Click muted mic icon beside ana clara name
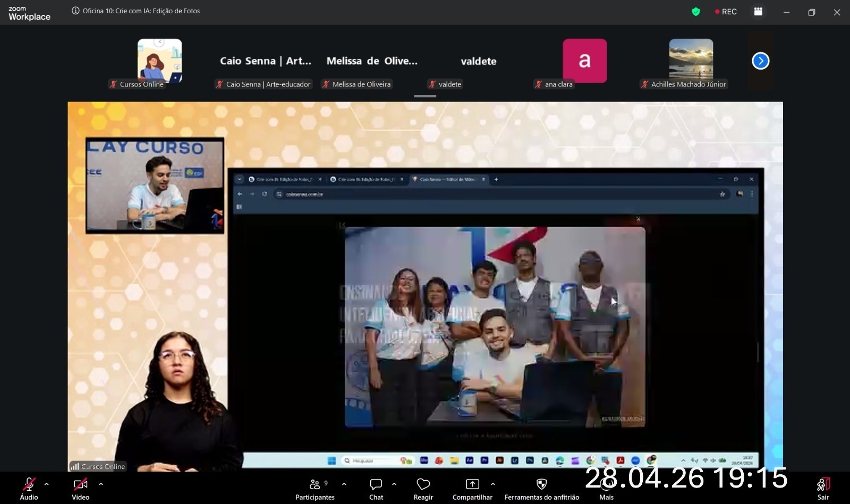Image resolution: width=850 pixels, height=504 pixels. [539, 84]
